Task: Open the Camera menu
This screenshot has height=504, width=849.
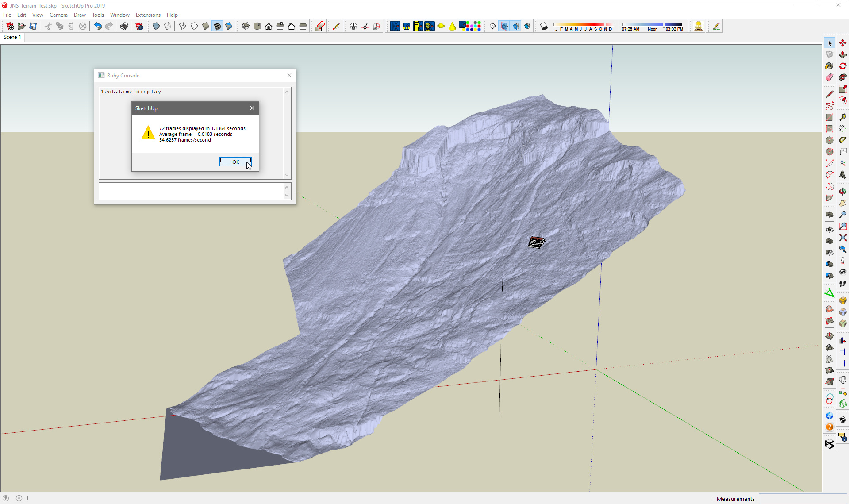Action: click(x=58, y=15)
